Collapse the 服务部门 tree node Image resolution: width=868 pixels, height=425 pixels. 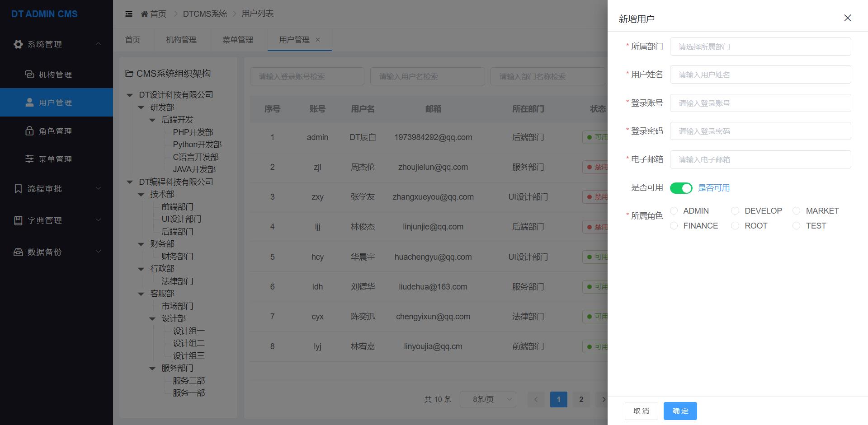coord(152,369)
